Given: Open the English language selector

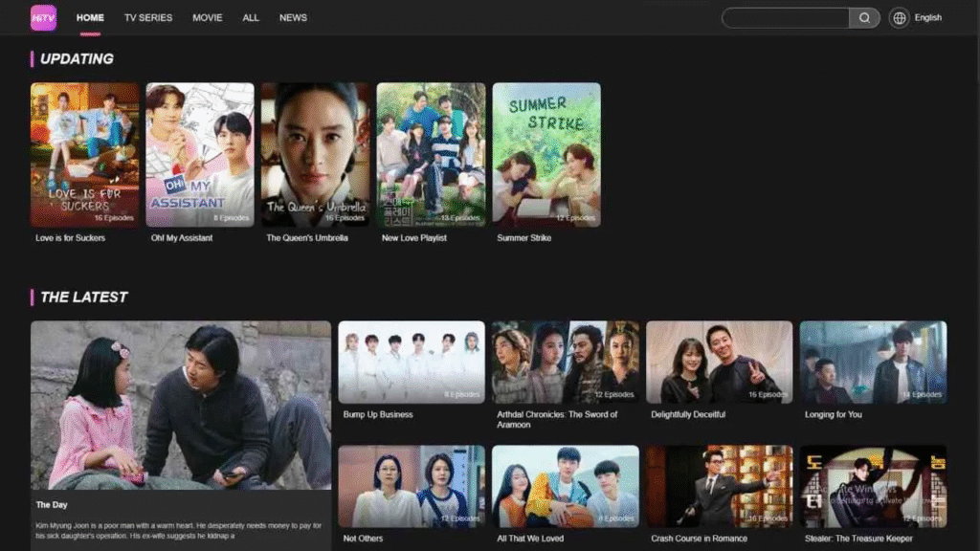Looking at the screenshot, I should click(927, 17).
